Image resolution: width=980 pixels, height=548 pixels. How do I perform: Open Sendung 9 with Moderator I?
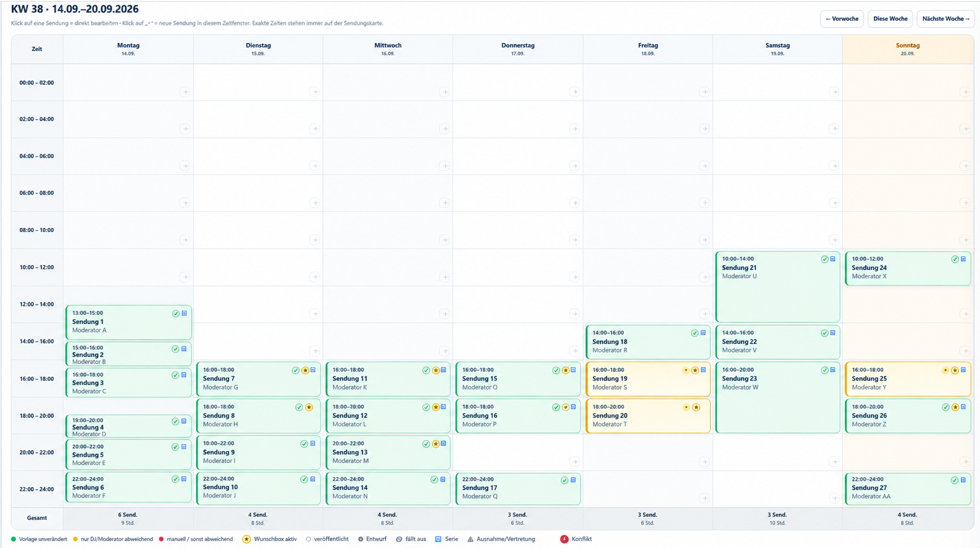pos(258,452)
